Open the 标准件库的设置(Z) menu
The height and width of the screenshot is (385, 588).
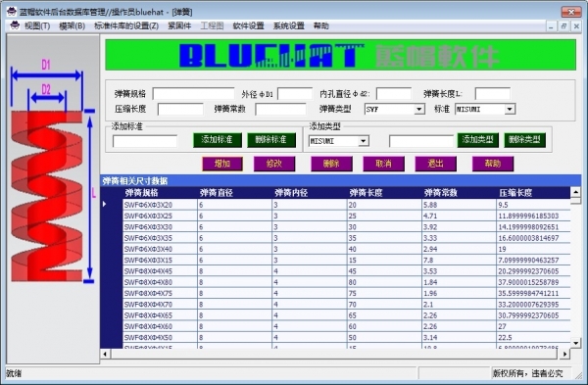pyautogui.click(x=126, y=25)
